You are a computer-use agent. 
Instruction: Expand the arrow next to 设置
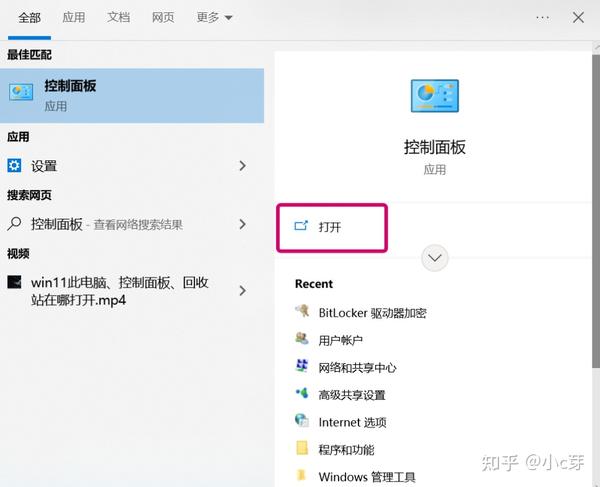(243, 166)
